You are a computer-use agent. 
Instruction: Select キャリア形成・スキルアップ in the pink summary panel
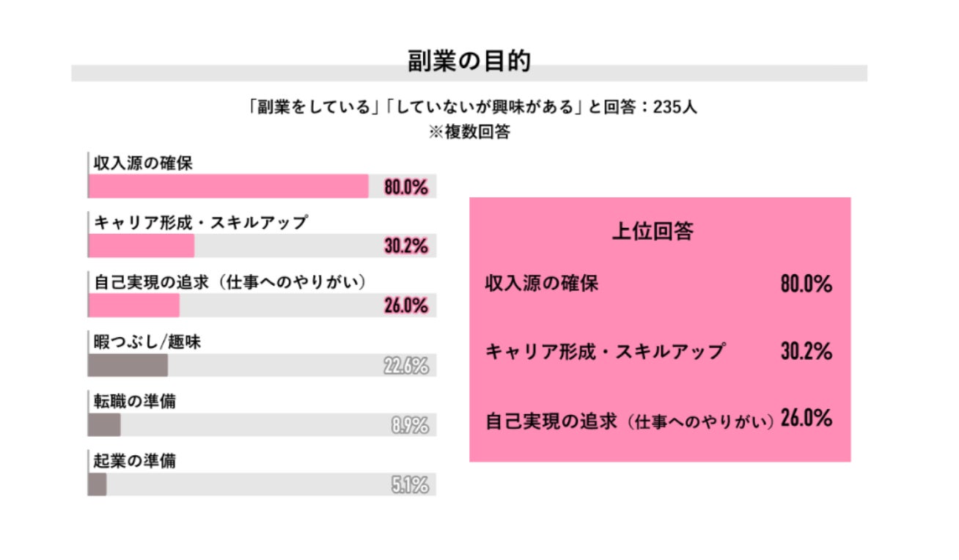coord(605,351)
